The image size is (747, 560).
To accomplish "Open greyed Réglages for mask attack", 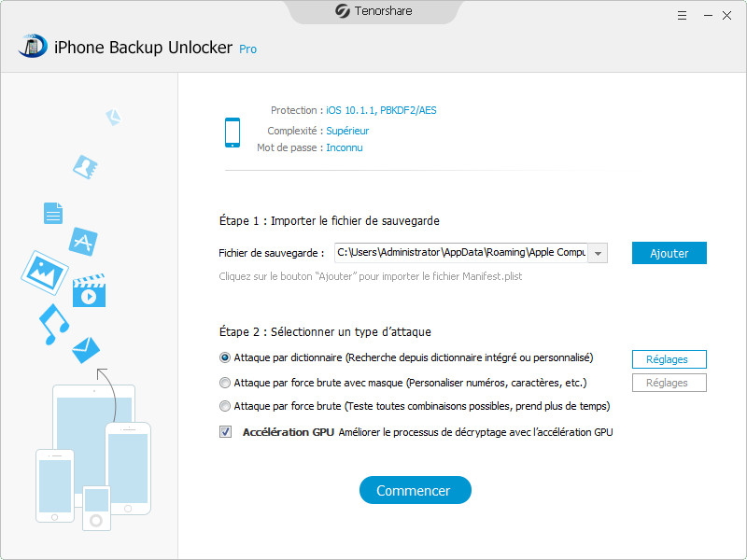I will [669, 383].
